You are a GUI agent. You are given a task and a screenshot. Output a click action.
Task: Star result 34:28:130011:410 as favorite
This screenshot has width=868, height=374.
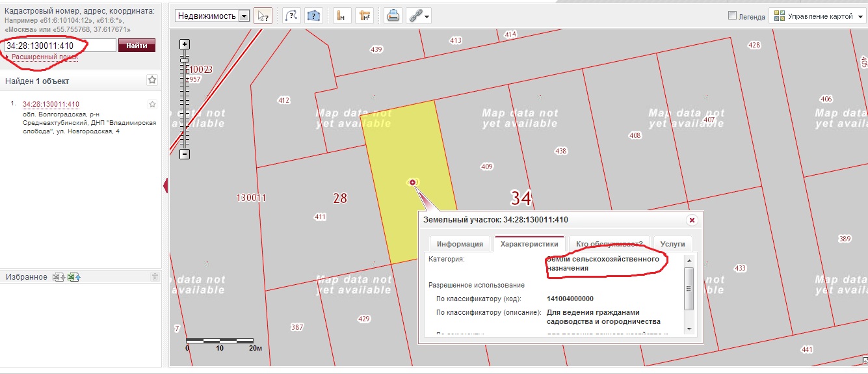tap(152, 104)
